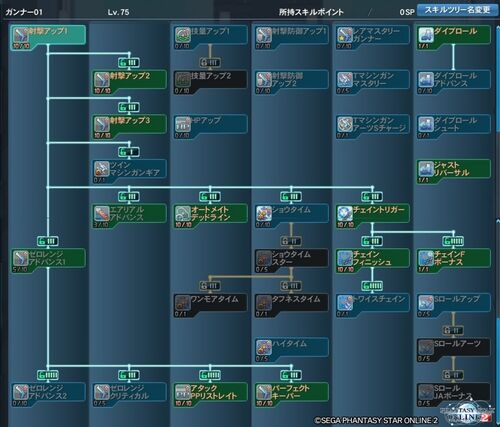Click the requirement badge above チェインFボーナス
This screenshot has width=500, height=427.
[x=453, y=241]
